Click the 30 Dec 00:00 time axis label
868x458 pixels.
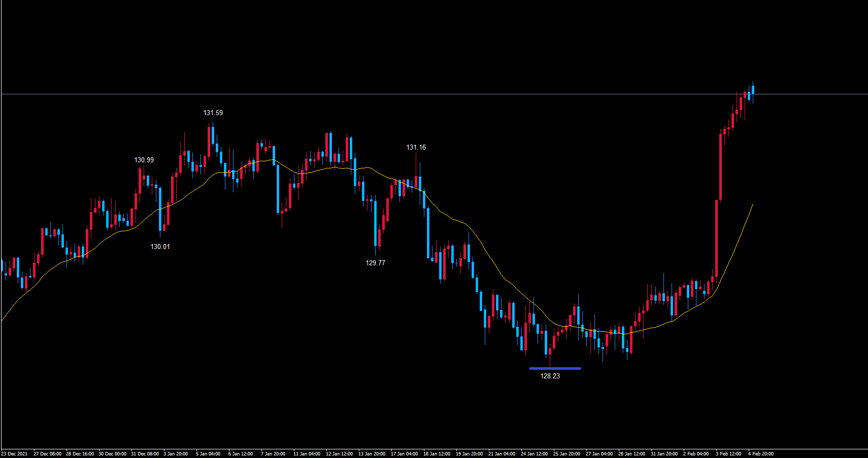(112, 453)
